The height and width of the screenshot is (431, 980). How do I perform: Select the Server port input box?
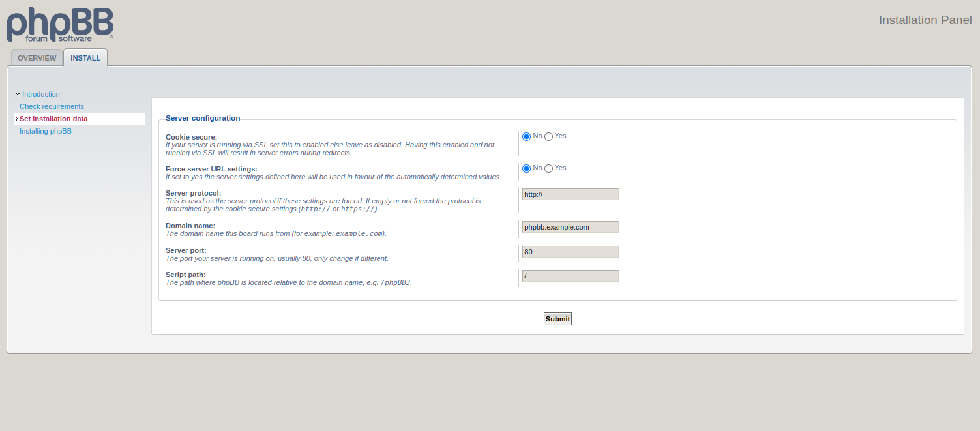[x=570, y=252]
